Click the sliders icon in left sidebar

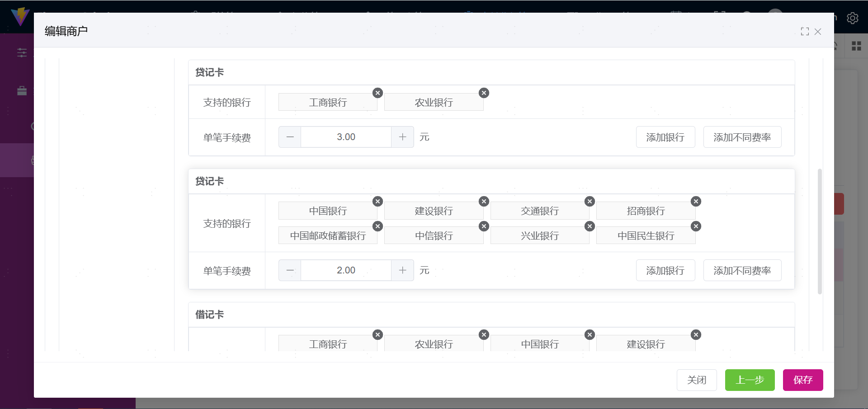(x=22, y=52)
